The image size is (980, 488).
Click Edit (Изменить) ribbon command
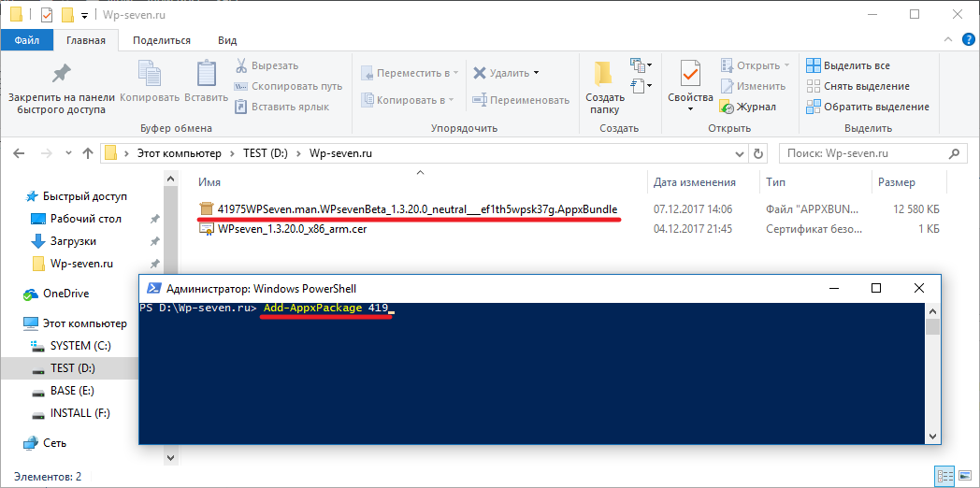point(753,86)
